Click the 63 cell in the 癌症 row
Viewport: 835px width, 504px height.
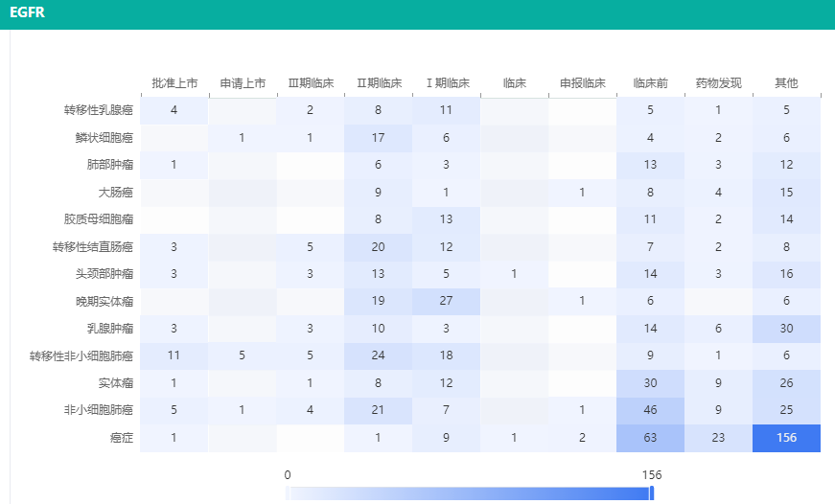coord(650,438)
